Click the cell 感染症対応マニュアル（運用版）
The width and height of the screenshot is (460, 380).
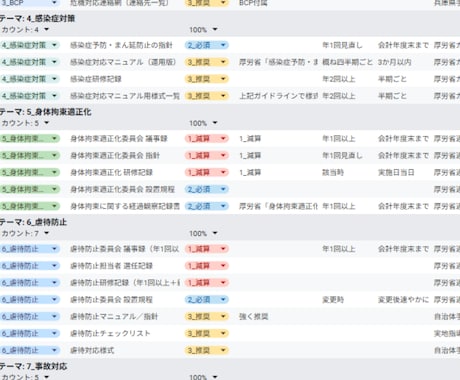point(123,62)
